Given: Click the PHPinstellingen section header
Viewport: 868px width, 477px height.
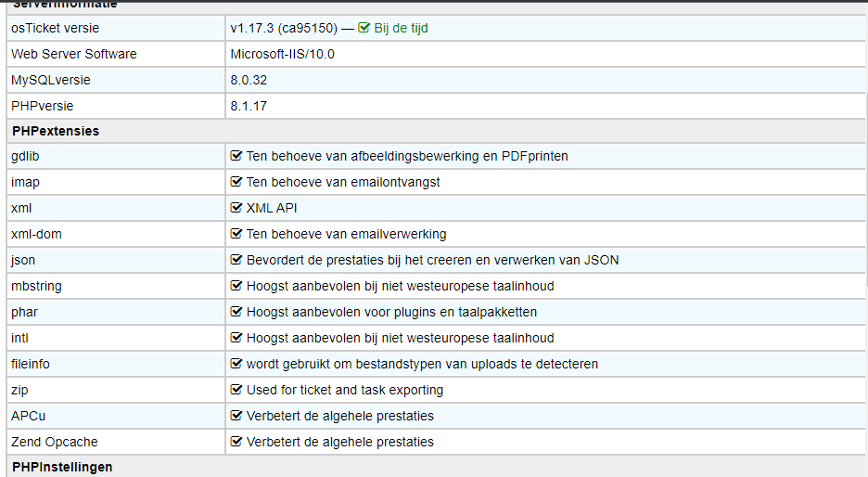Looking at the screenshot, I should 62,467.
